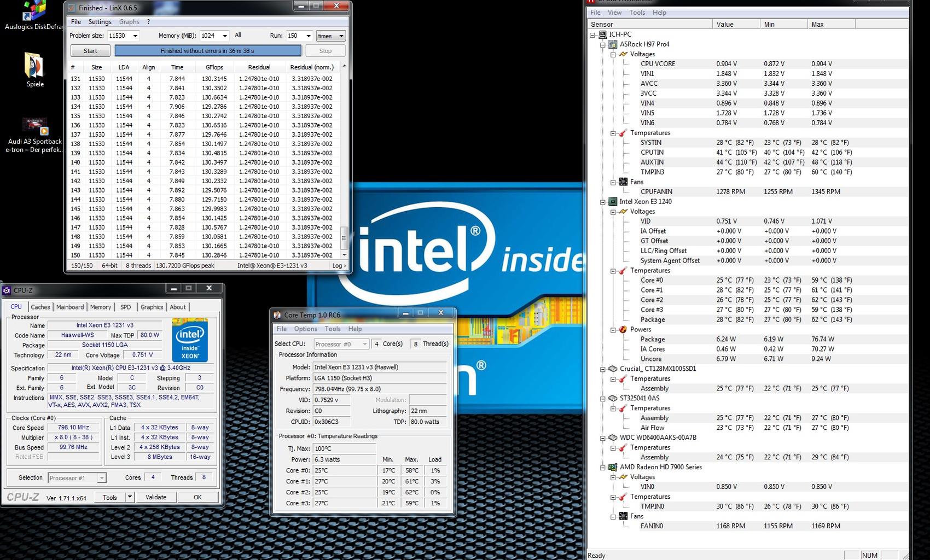The width and height of the screenshot is (930, 560).
Task: Collapse the Intel Xeon E3 1240 tree node
Action: 603,202
